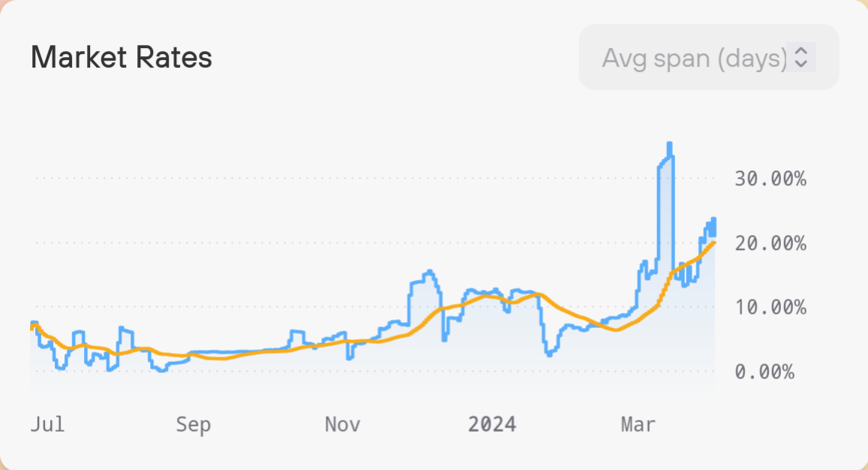Image resolution: width=868 pixels, height=470 pixels.
Task: Click the blue line's last point at far right
Action: tap(714, 234)
